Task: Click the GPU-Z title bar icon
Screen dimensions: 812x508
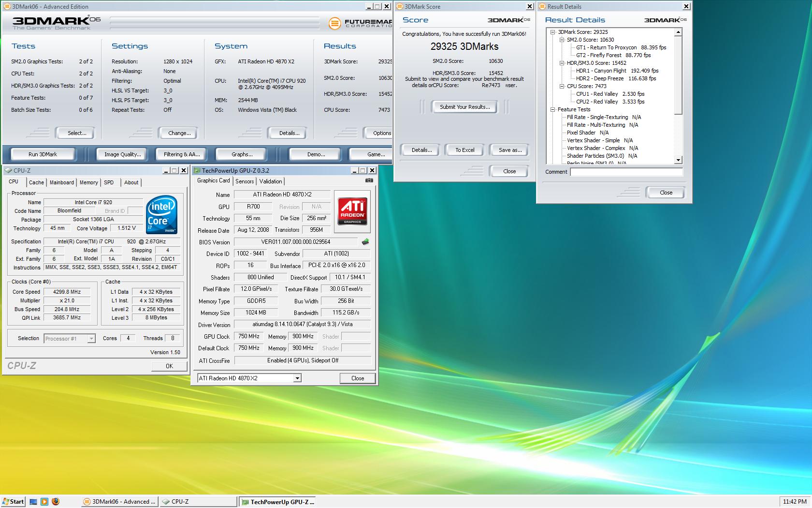Action: pos(197,170)
